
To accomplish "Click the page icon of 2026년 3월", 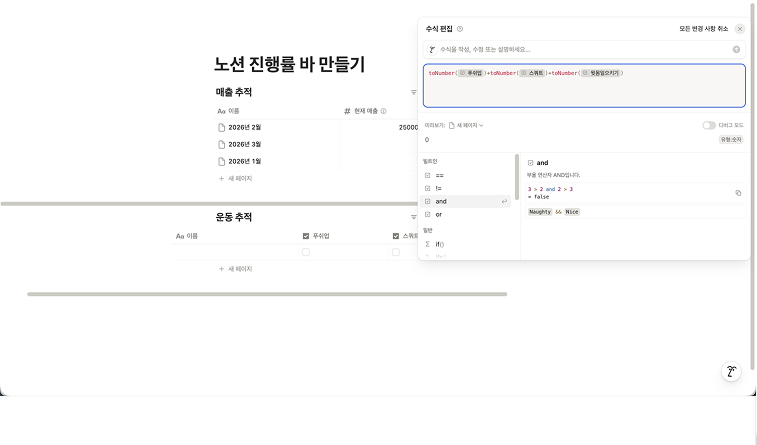I will [222, 144].
